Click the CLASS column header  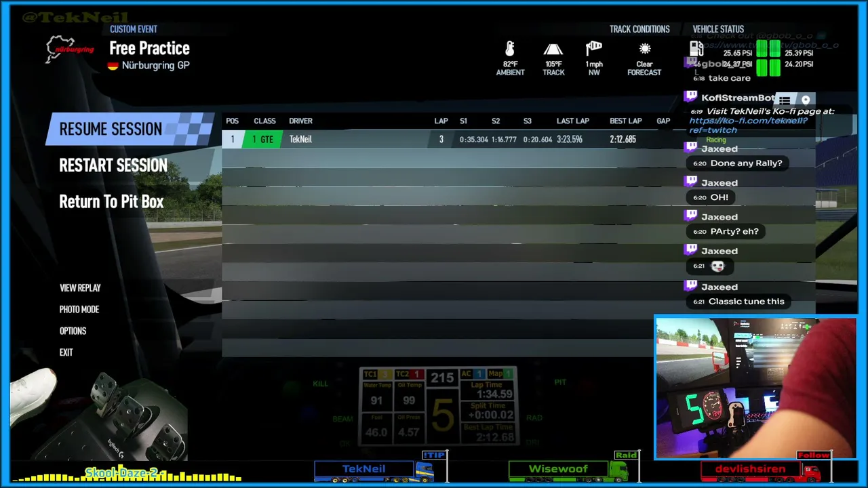click(x=264, y=121)
